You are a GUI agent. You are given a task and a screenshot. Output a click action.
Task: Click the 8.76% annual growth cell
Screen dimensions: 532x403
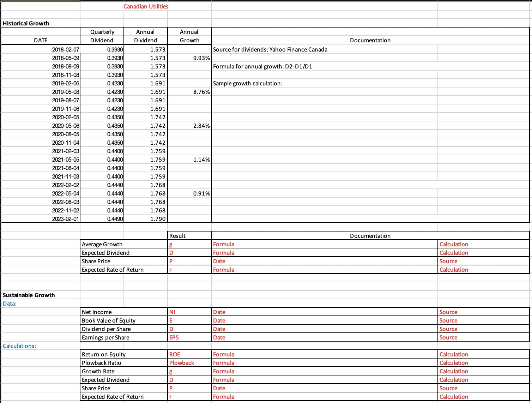(x=189, y=92)
